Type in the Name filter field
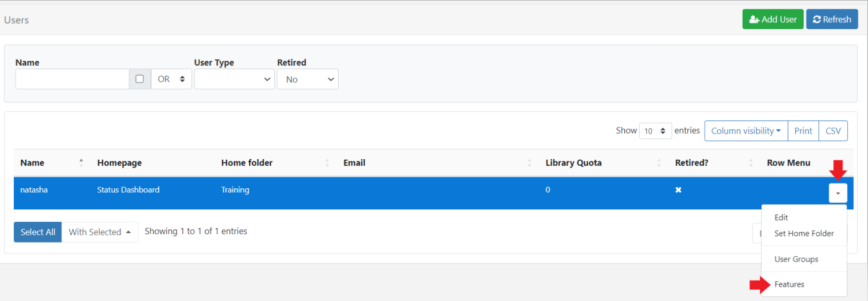 (72, 79)
